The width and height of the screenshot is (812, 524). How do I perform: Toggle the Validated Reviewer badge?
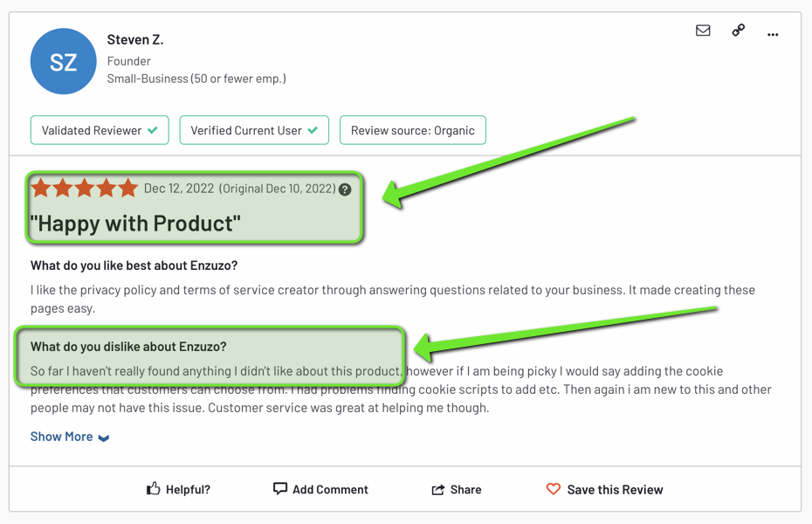(99, 129)
